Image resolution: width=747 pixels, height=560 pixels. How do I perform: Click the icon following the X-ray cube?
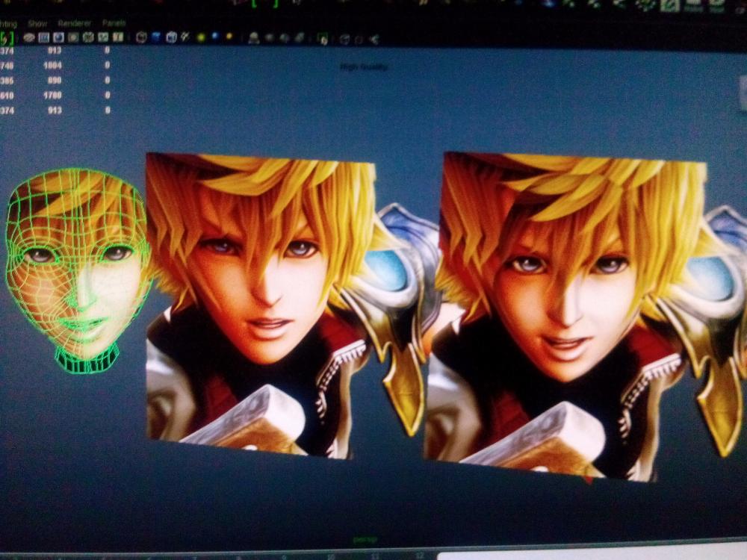pyautogui.click(x=359, y=40)
